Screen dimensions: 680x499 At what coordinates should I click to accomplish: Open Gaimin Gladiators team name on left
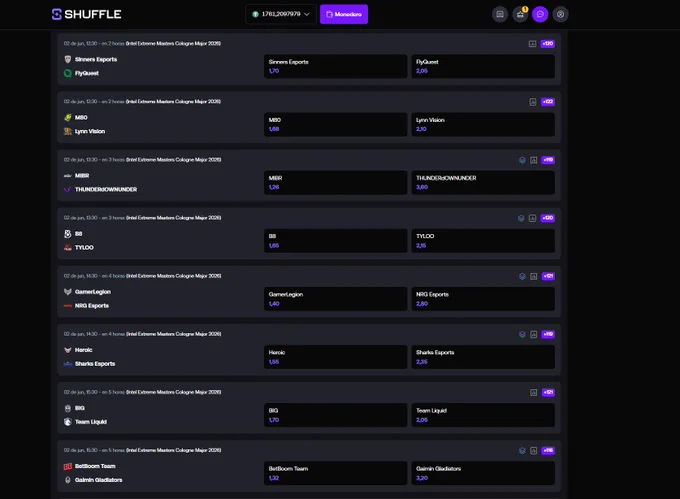[98, 480]
